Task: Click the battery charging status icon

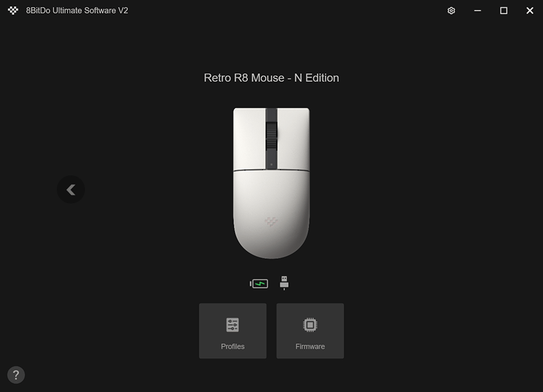Action: 259,284
